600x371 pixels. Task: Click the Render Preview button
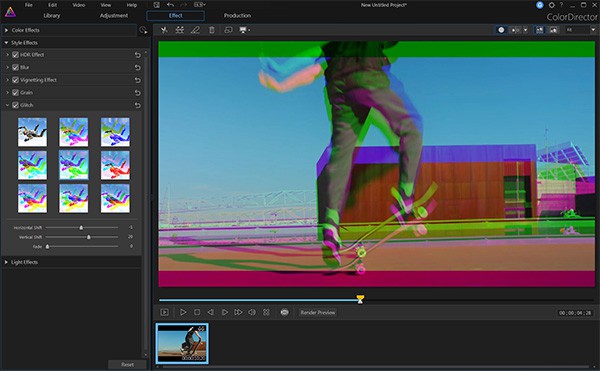click(x=318, y=312)
